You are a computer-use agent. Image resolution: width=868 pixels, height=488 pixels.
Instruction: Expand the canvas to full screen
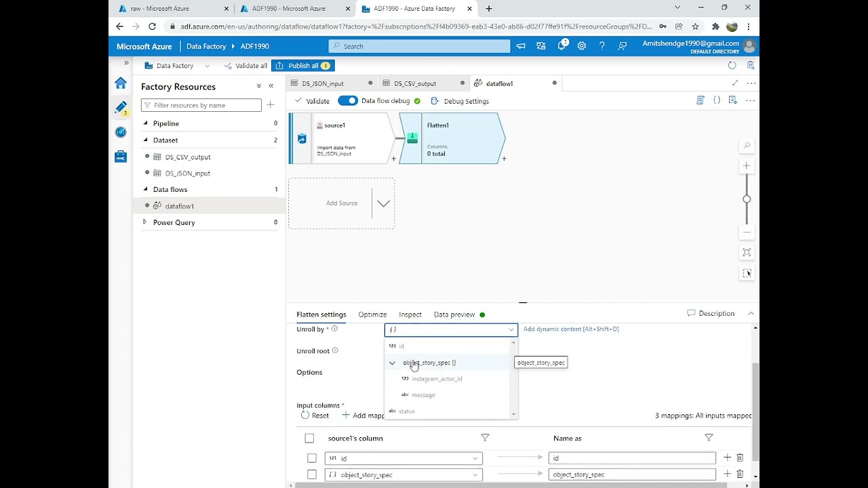click(735, 83)
